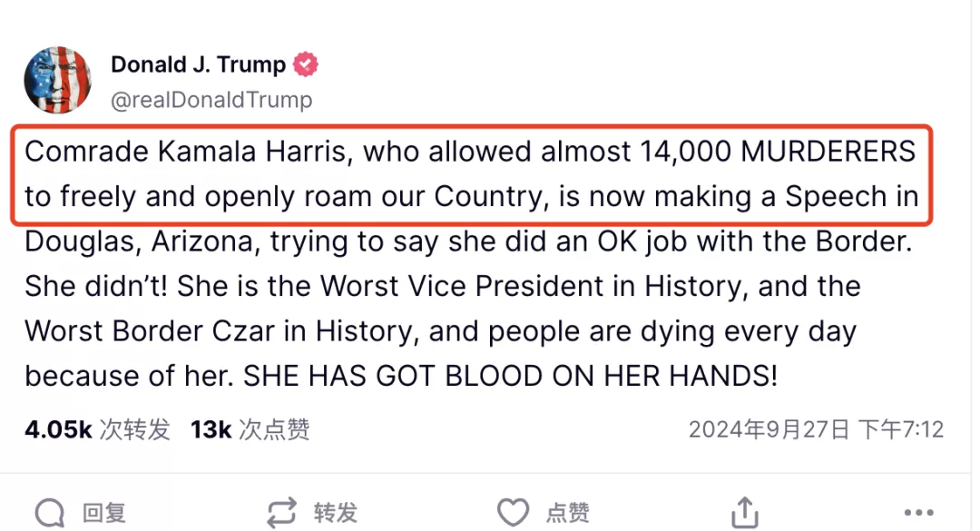Click the @realDonaldTrump handle

click(211, 100)
